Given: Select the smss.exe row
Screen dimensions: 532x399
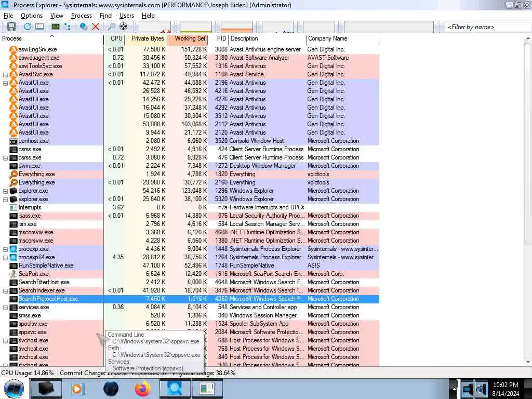Looking at the screenshot, I should [189, 315].
